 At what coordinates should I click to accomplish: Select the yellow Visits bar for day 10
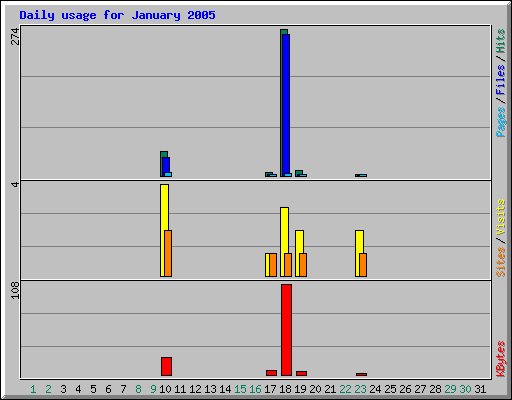163,230
